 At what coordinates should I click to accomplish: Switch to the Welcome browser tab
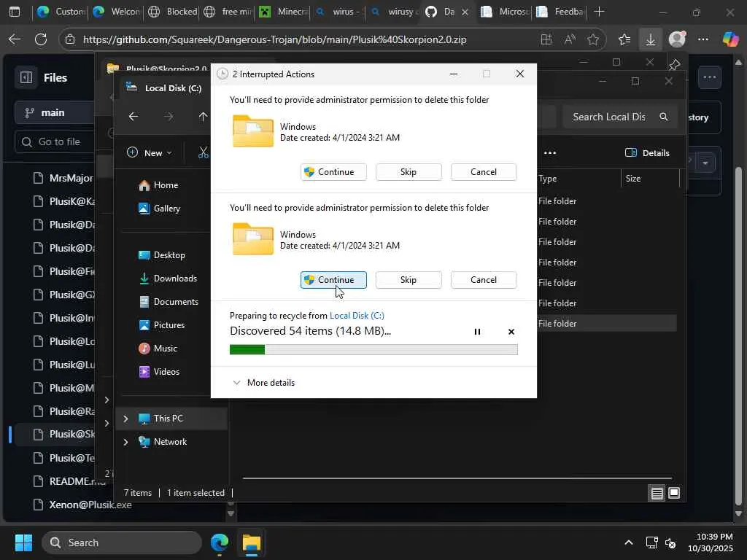click(117, 12)
